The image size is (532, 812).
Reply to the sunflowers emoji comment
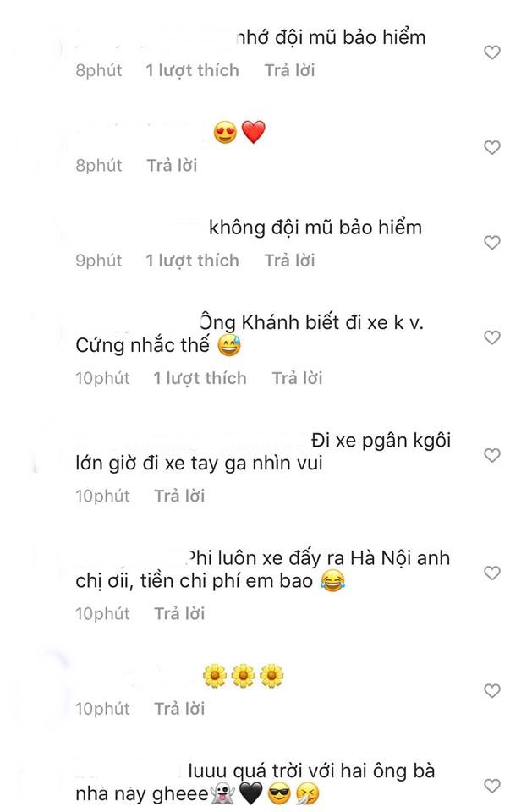(x=179, y=709)
